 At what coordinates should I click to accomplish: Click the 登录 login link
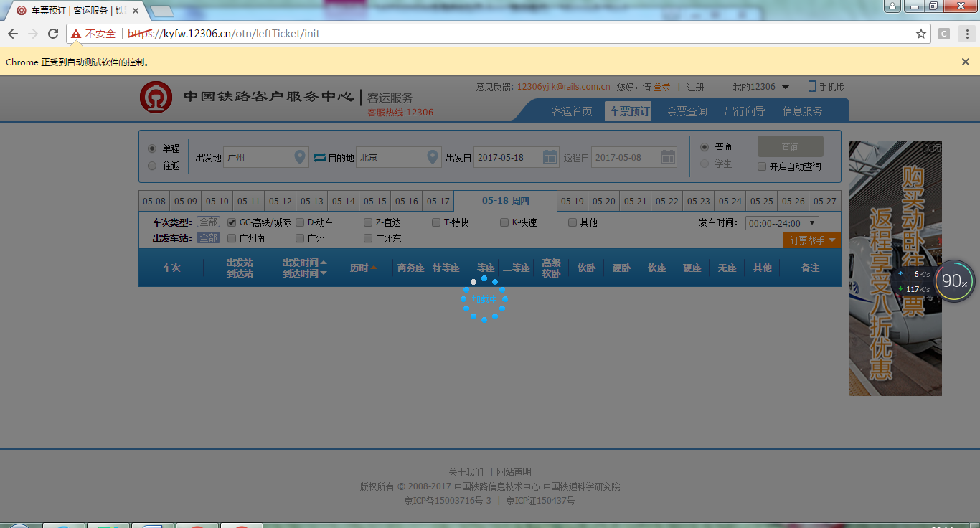[661, 87]
